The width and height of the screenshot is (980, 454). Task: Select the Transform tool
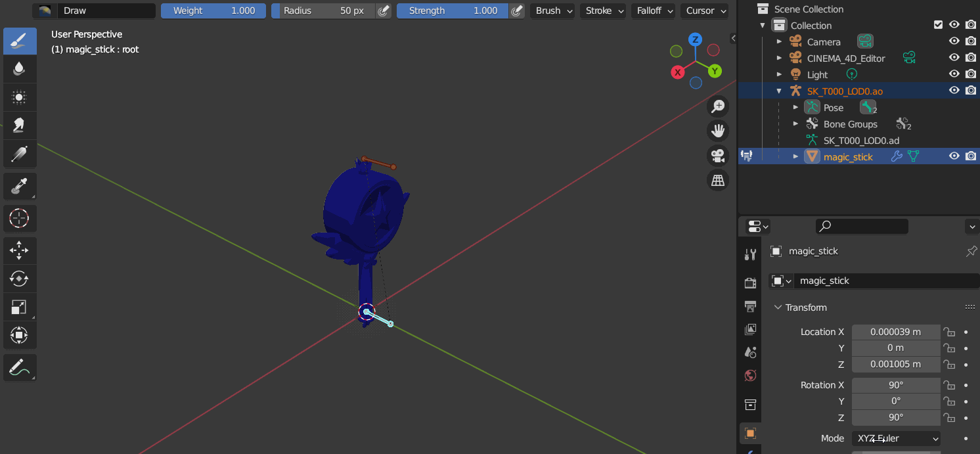coord(20,335)
